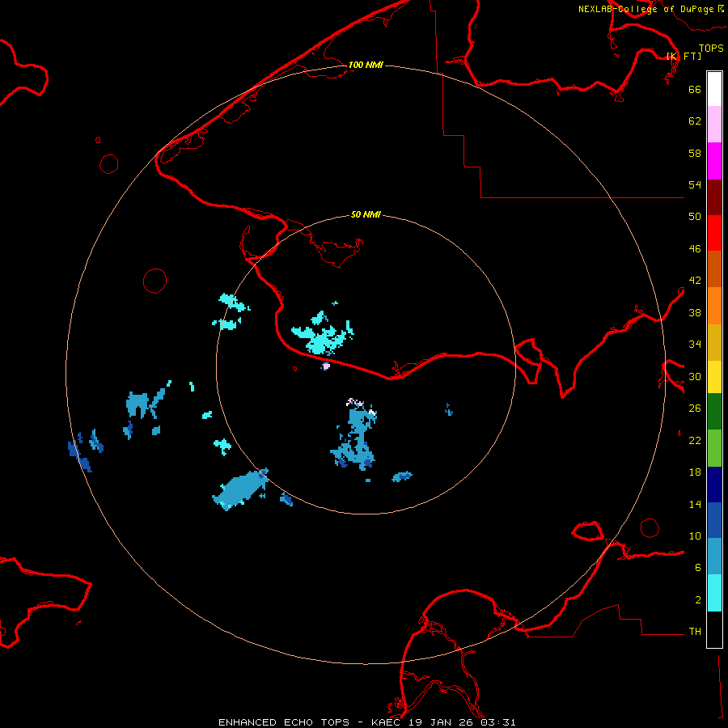Click the 'KAEC' station identifier in caption
Screen dimensions: 728x728
click(387, 722)
